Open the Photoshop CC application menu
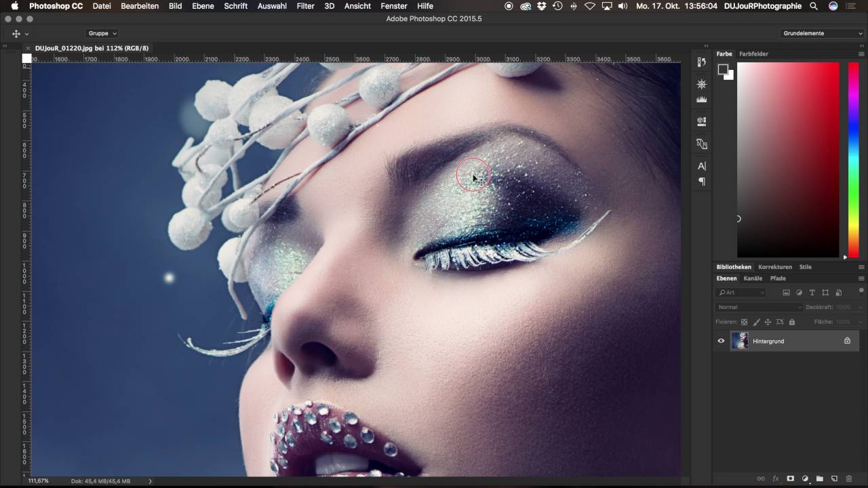868x488 pixels. (56, 6)
